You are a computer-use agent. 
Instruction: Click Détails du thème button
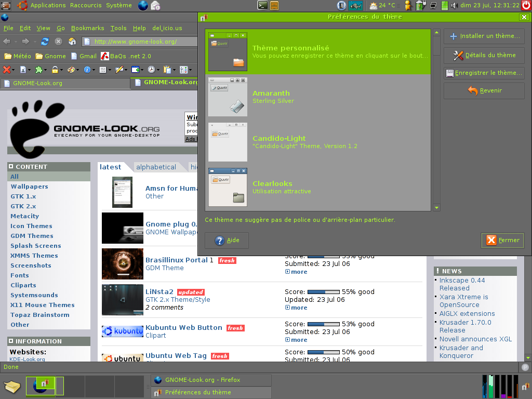coord(484,55)
